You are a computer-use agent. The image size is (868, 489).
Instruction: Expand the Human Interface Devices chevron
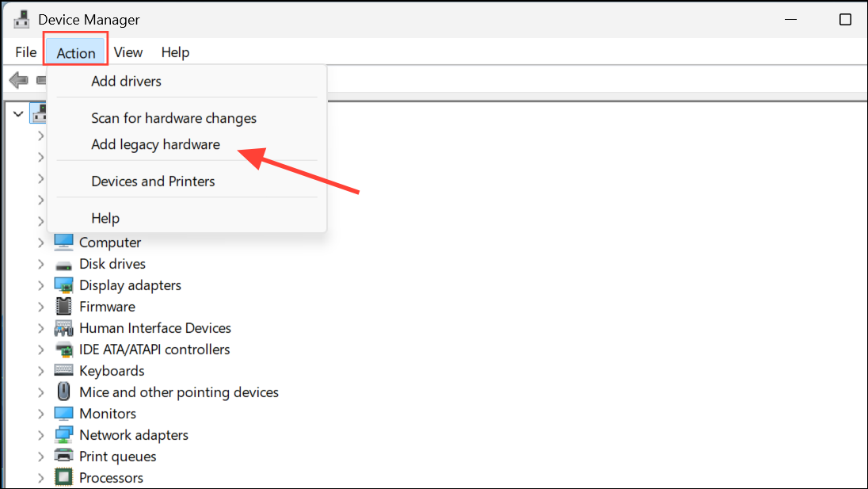coord(41,328)
